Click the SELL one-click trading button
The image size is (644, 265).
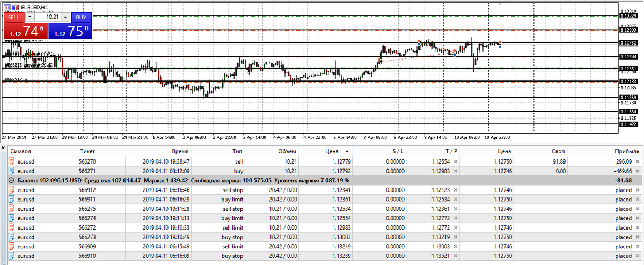click(14, 17)
